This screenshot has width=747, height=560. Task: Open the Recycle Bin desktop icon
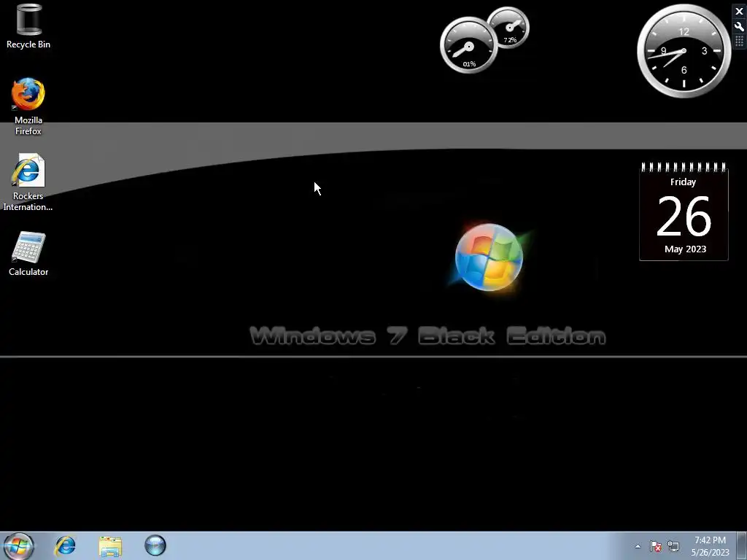click(28, 26)
